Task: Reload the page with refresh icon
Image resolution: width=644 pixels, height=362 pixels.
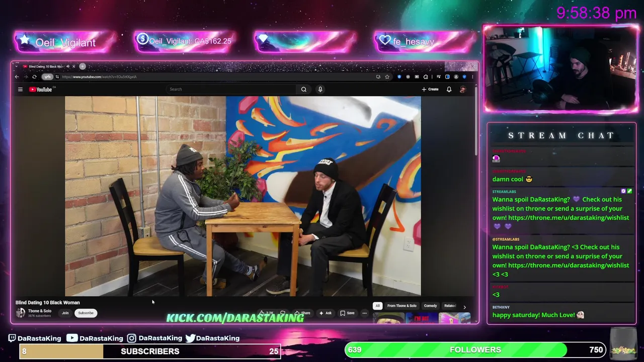Action: [x=34, y=77]
